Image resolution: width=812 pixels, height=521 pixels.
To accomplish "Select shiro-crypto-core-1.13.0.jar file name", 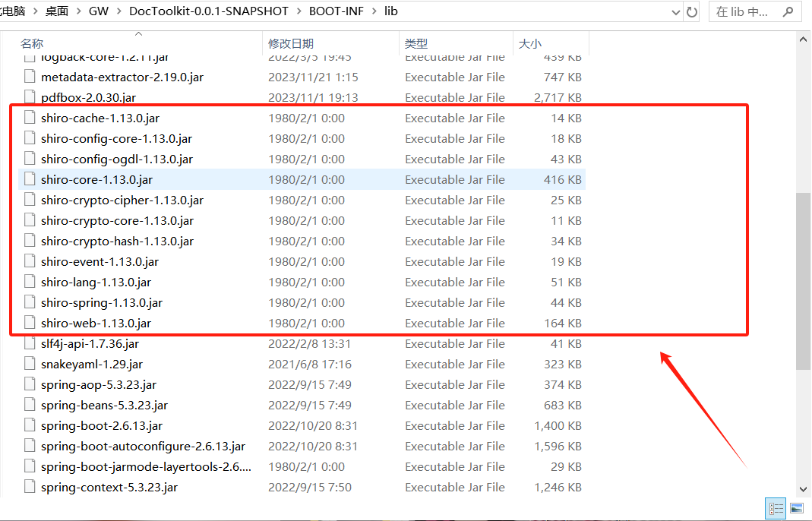I will (x=117, y=220).
